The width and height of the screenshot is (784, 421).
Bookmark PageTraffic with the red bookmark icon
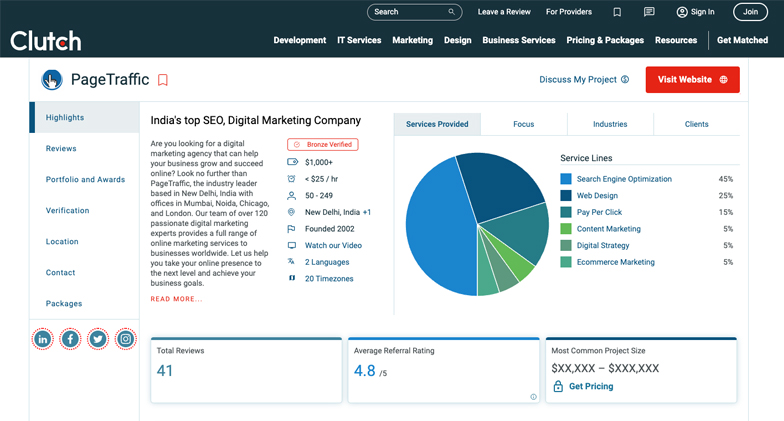[163, 80]
